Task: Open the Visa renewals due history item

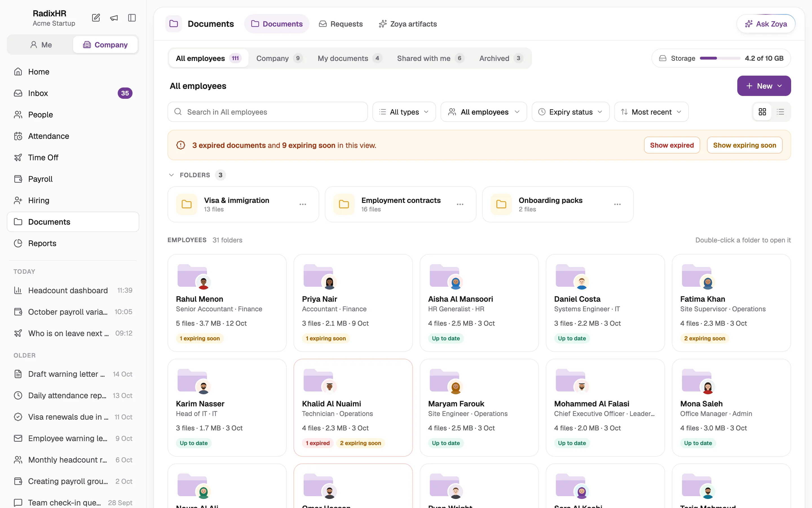Action: pyautogui.click(x=73, y=417)
